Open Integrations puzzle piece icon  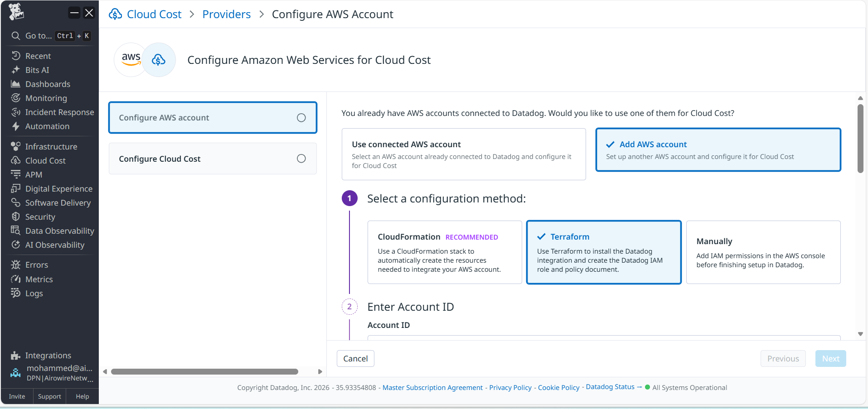pyautogui.click(x=16, y=355)
